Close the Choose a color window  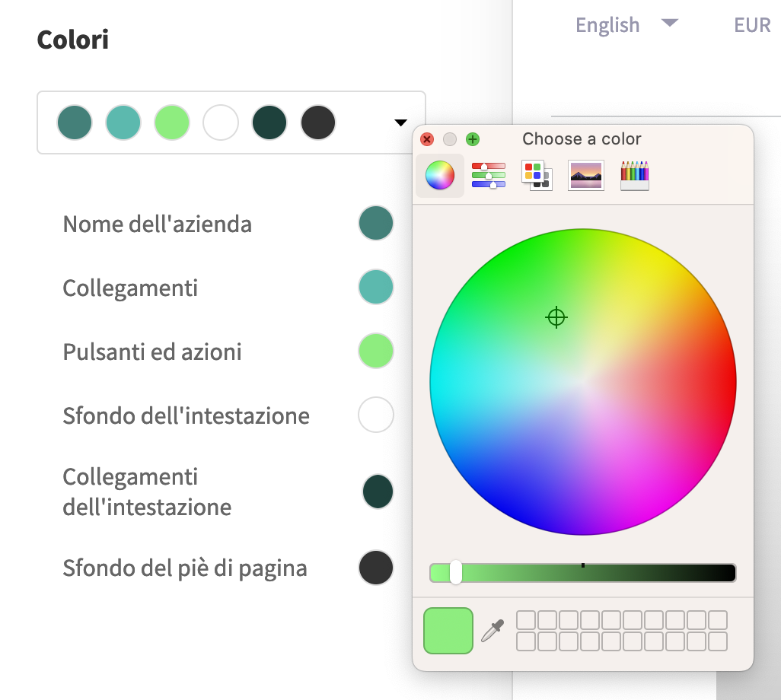(427, 139)
